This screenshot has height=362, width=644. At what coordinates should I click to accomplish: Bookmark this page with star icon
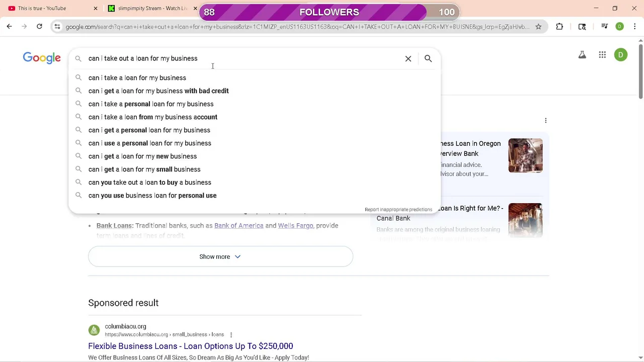[538, 27]
